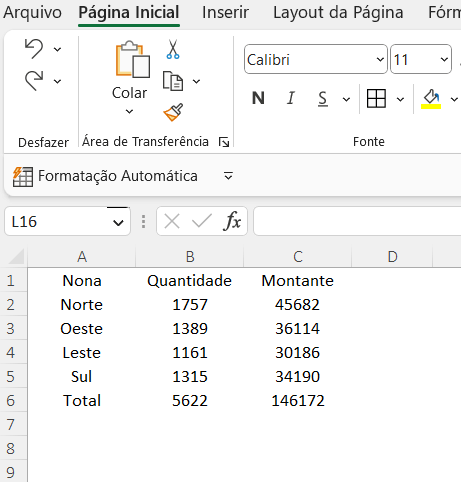Toggle italic formatting button
This screenshot has width=461, height=482.
(x=291, y=98)
